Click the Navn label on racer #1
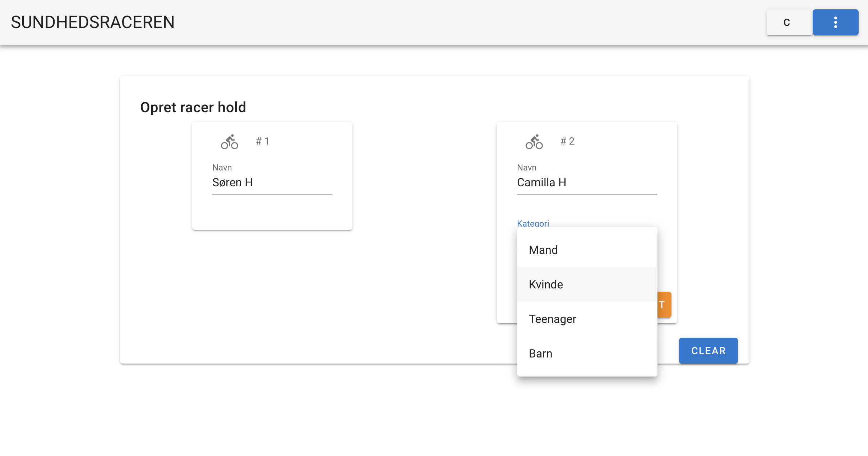Viewport: 868px width, 456px height. (222, 168)
